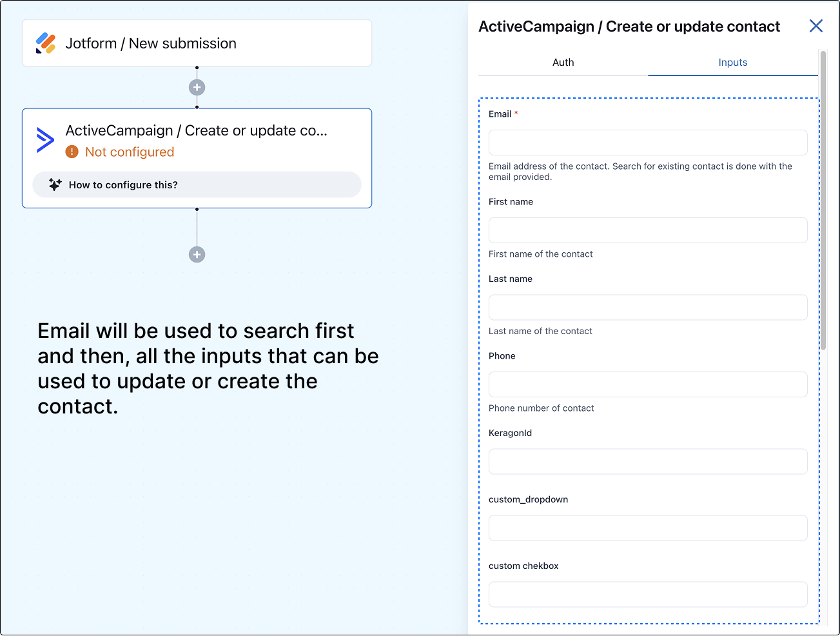Click the sparkle icon beside How to configure
The image size is (840, 636).
click(x=55, y=184)
